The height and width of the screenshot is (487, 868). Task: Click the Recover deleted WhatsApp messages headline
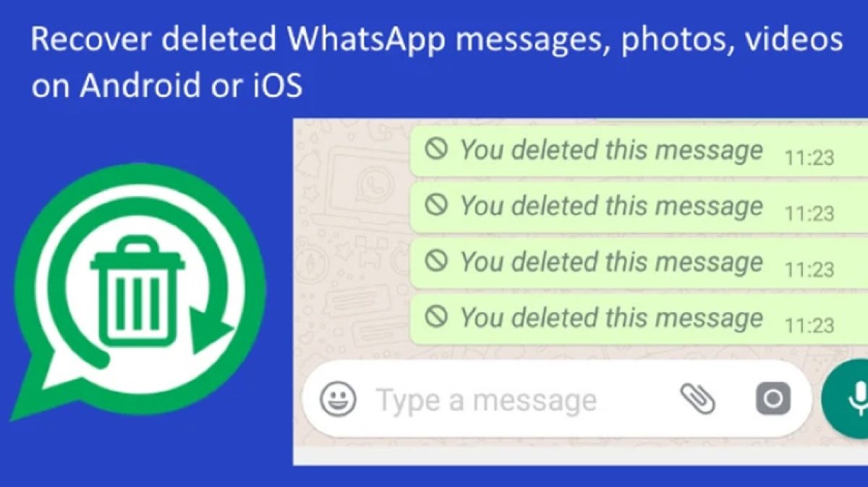click(436, 39)
